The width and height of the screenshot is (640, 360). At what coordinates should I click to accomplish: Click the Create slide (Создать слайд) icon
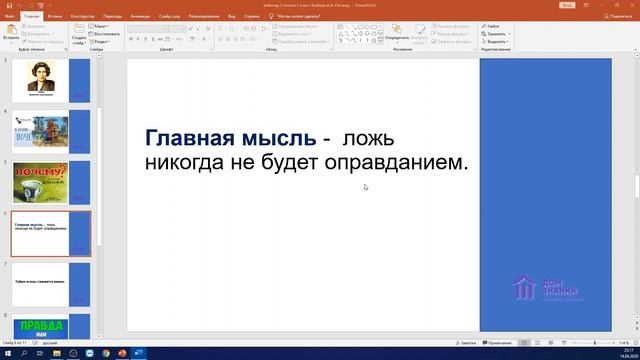79,29
